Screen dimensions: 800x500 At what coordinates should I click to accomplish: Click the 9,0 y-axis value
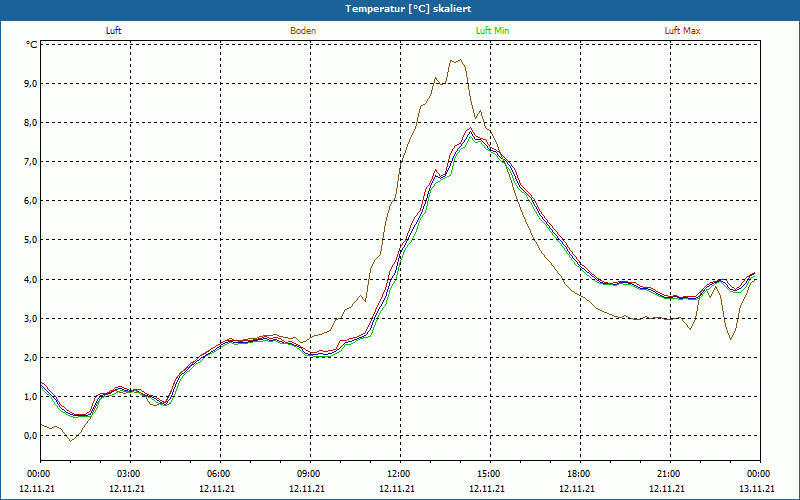pos(32,84)
